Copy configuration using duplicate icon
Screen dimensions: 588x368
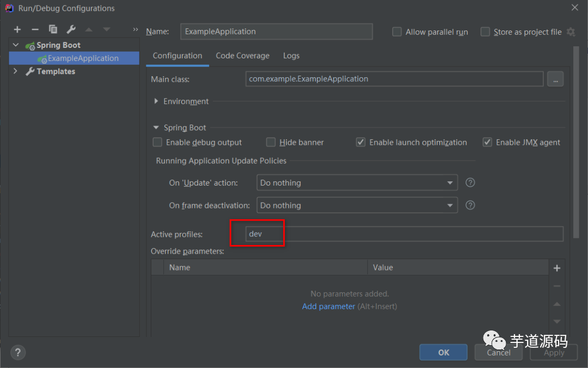(53, 29)
